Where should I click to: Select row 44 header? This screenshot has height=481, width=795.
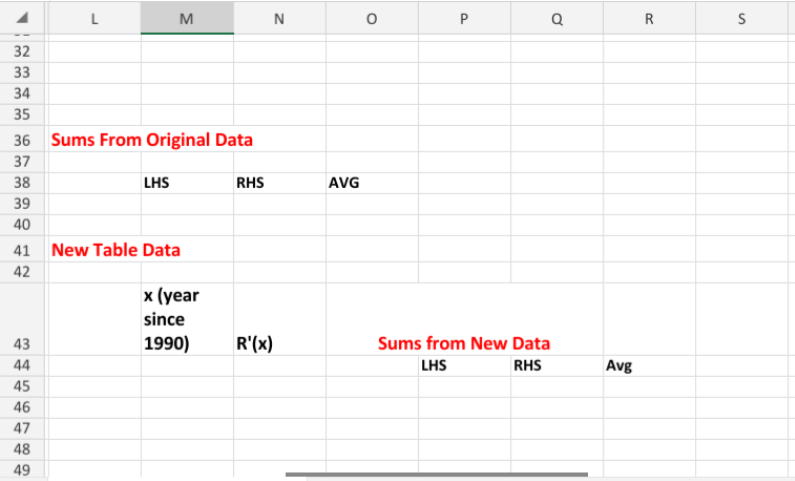[x=22, y=365]
